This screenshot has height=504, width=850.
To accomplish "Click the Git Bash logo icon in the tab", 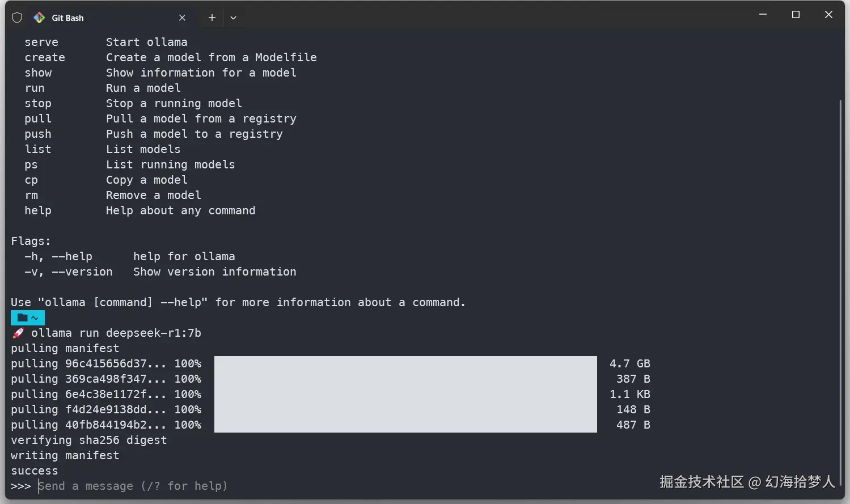I will point(39,18).
